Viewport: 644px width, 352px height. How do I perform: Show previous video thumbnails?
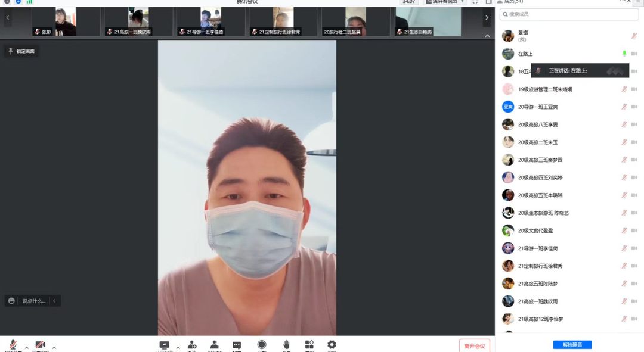tap(7, 18)
